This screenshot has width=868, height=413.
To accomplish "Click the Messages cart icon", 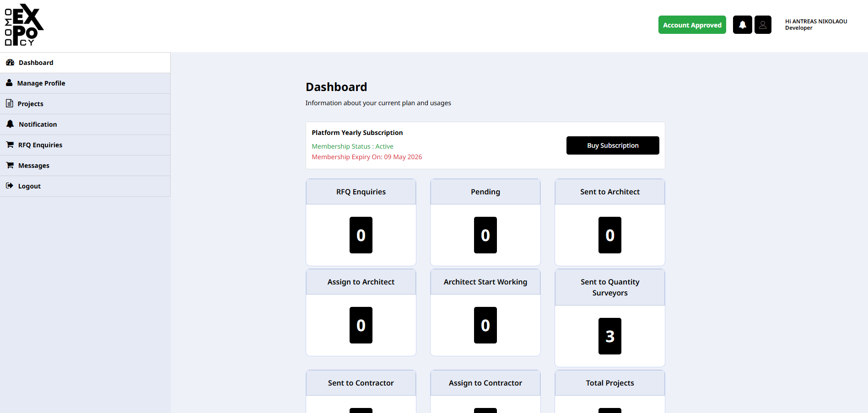I will tap(10, 165).
